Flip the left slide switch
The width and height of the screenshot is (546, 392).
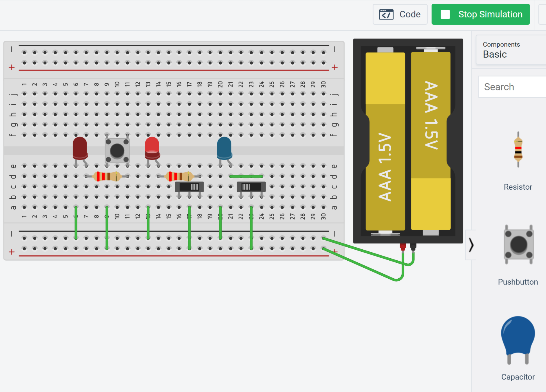click(189, 187)
